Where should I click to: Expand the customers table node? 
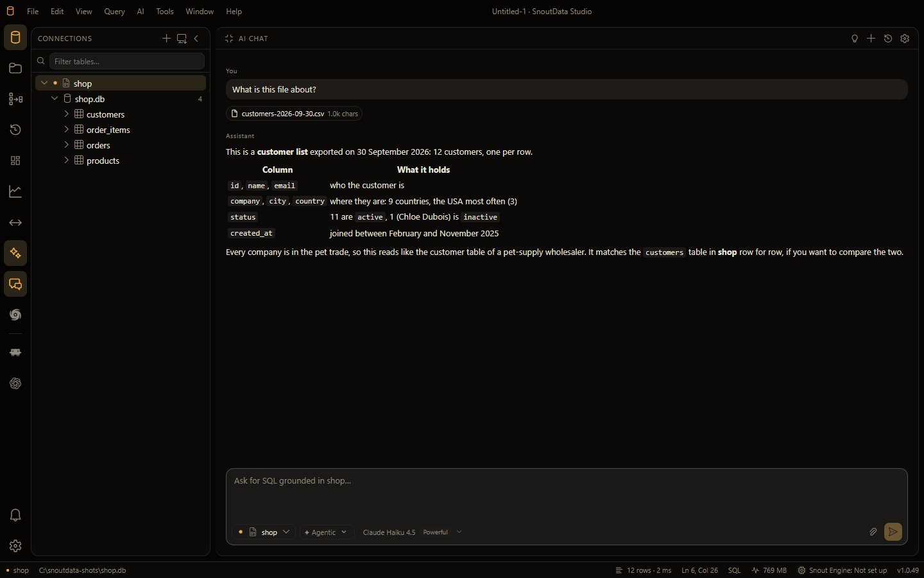[66, 114]
